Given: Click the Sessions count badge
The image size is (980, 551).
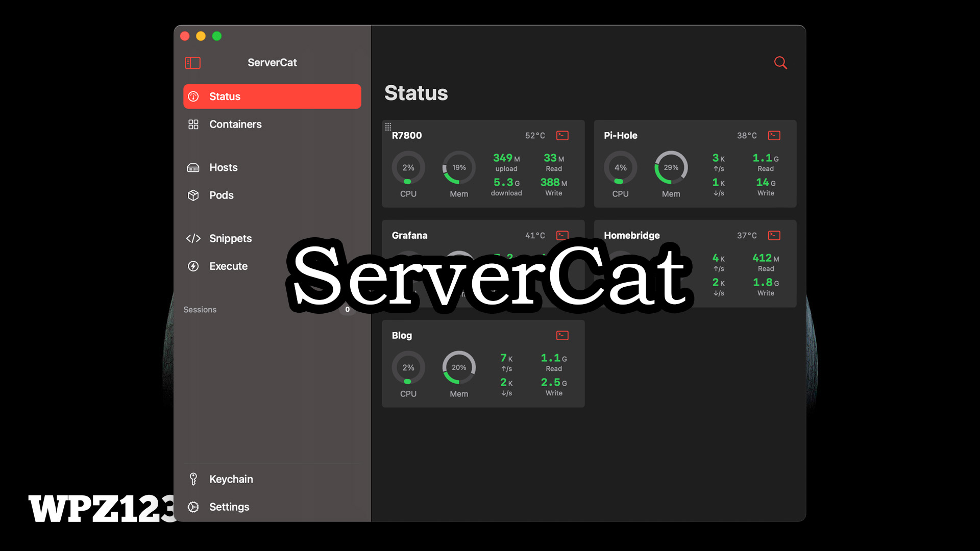Looking at the screenshot, I should (348, 309).
